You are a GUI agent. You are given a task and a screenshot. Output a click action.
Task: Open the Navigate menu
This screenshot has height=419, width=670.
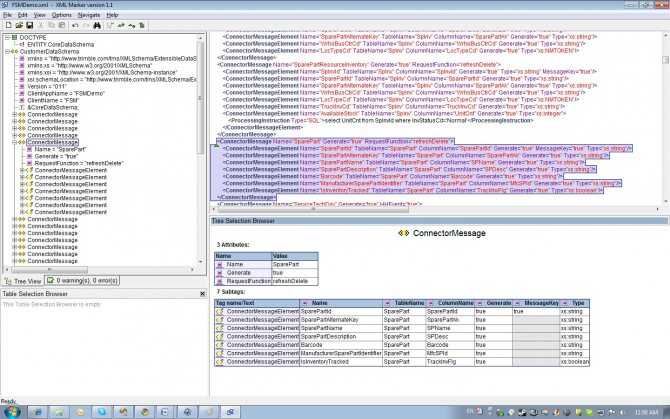[x=89, y=15]
